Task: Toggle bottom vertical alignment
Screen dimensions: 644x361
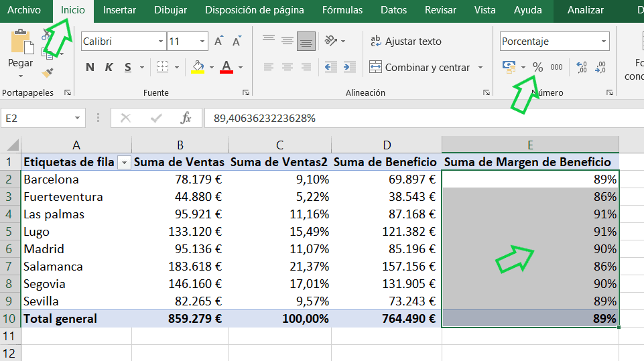Action: point(306,41)
